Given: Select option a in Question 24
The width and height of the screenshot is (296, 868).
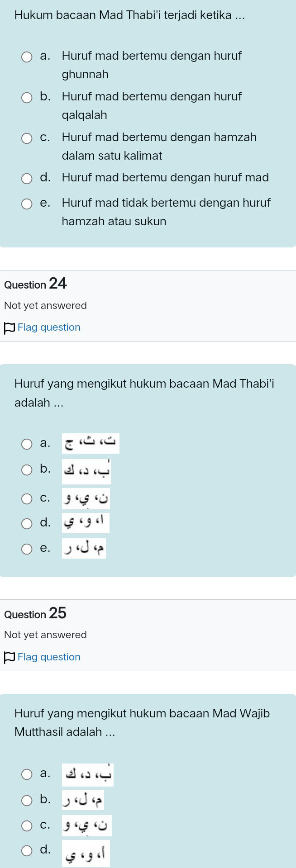Looking at the screenshot, I should point(27,444).
